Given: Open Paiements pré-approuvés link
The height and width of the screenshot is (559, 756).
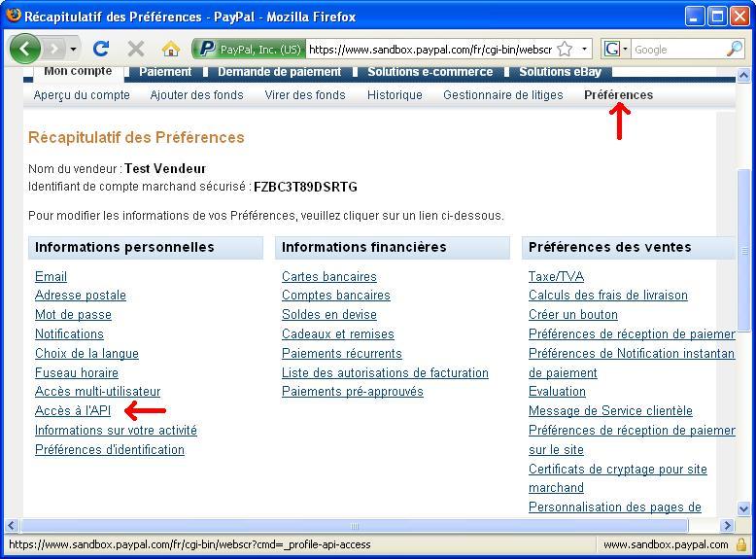Looking at the screenshot, I should pyautogui.click(x=353, y=392).
